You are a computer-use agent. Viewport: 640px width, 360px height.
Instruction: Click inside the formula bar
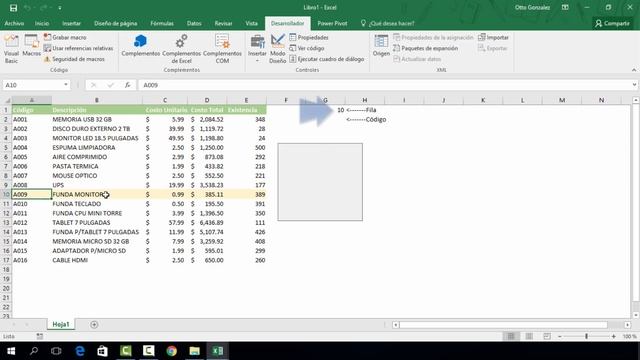(384, 85)
